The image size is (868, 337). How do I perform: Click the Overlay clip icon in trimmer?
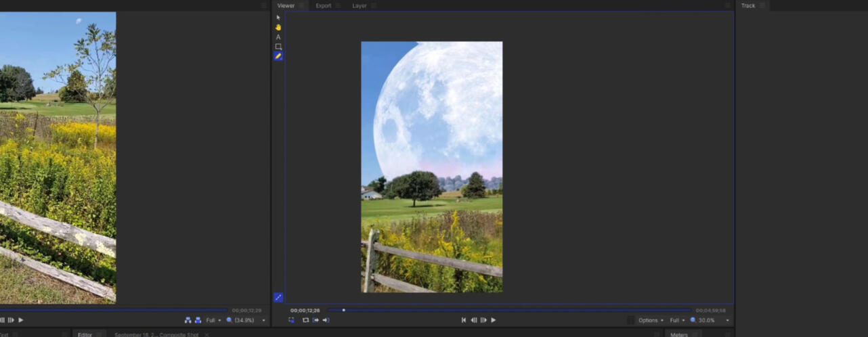198,320
